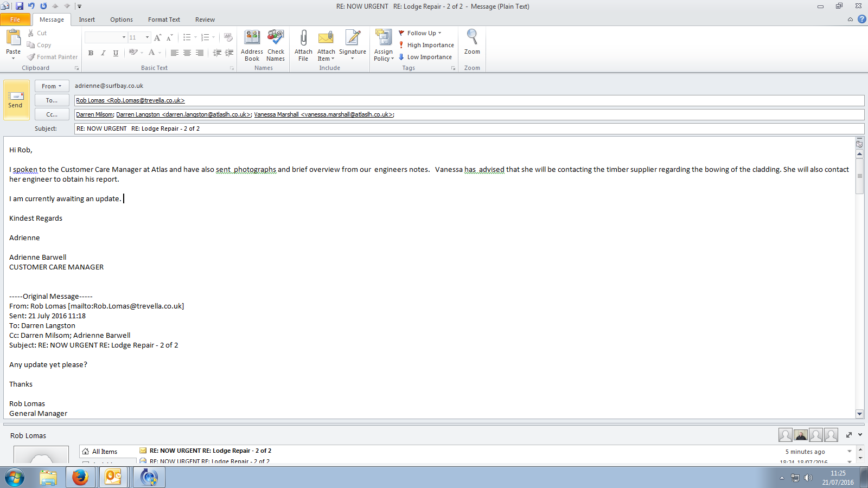Switch to the Format Text tab
This screenshot has width=868, height=488.
click(164, 20)
